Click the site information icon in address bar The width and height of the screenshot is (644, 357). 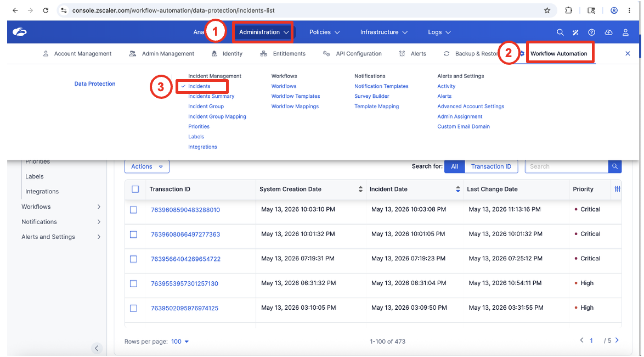pos(64,10)
